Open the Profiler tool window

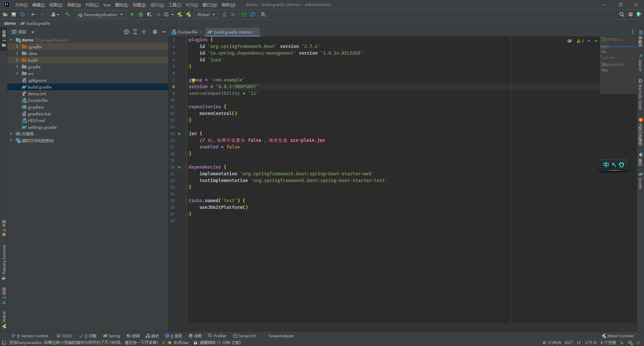(217, 336)
